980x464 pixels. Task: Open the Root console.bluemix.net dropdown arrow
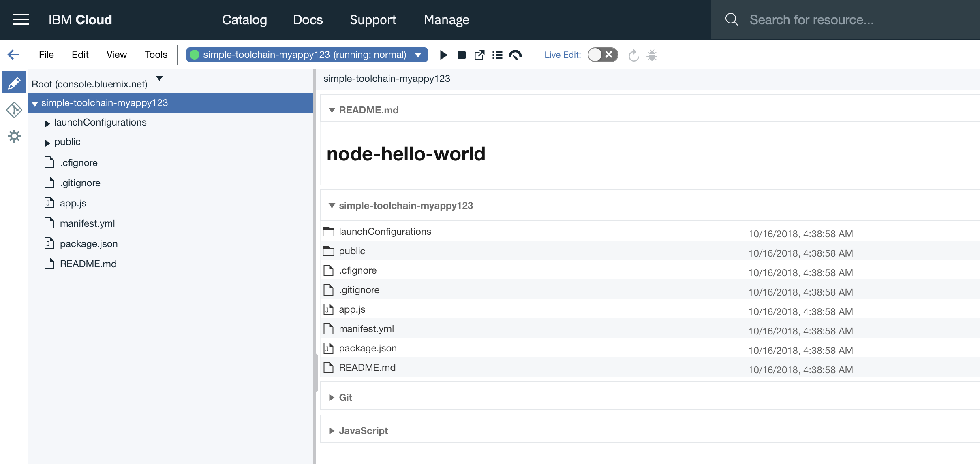[x=160, y=79]
